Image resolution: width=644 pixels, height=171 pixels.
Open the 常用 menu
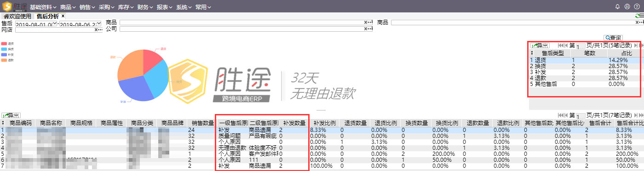(x=203, y=7)
